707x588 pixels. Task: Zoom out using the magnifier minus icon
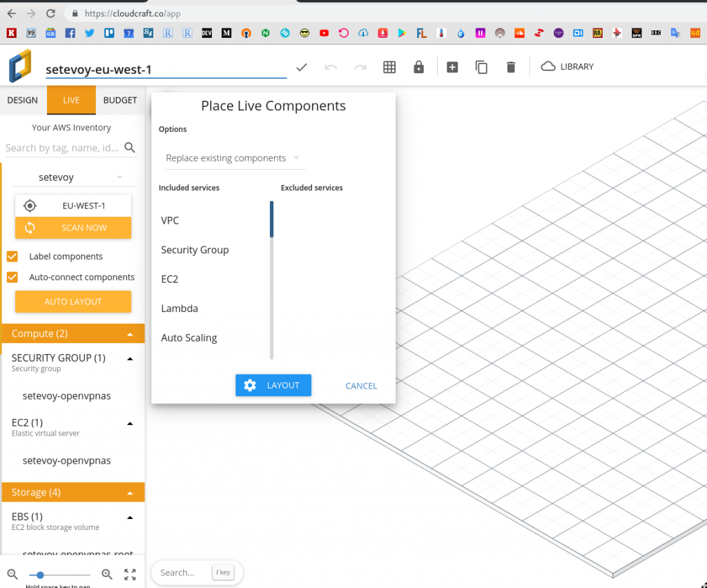click(x=12, y=574)
